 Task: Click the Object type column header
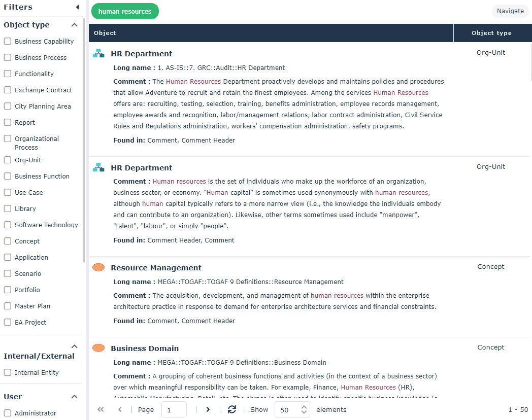coord(491,33)
